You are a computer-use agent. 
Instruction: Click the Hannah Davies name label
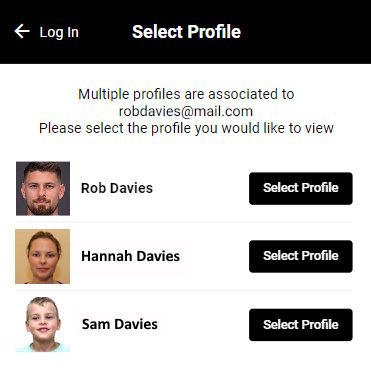pyautogui.click(x=131, y=256)
